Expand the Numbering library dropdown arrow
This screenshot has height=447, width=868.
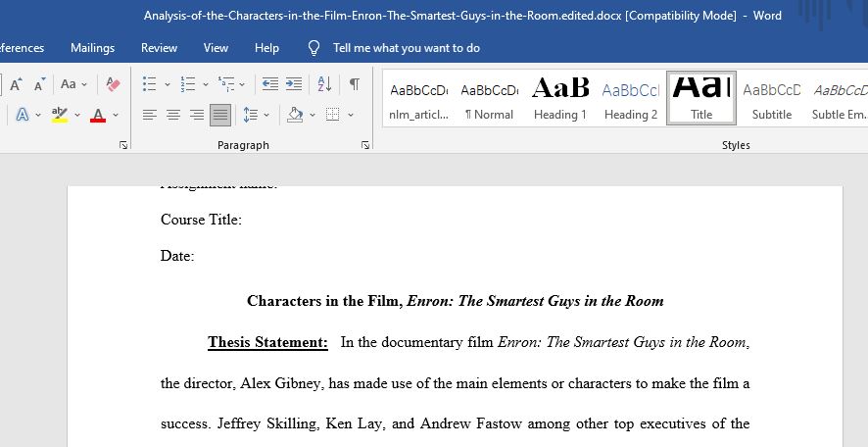206,84
